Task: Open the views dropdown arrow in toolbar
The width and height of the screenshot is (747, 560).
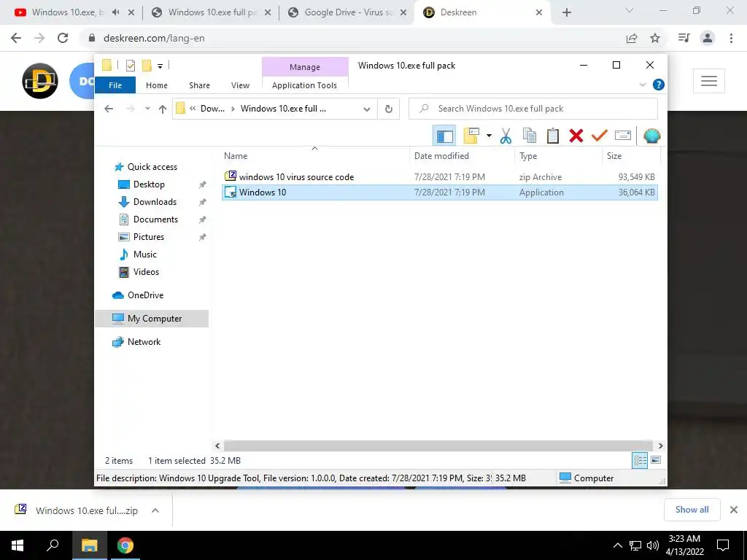Action: click(x=489, y=136)
